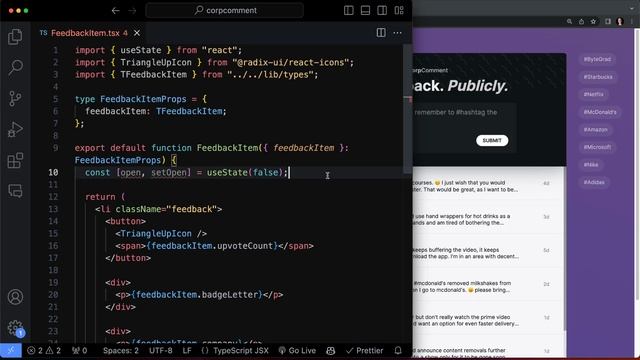
Task: Show errors and warnings from the status bar
Action: pos(44,350)
